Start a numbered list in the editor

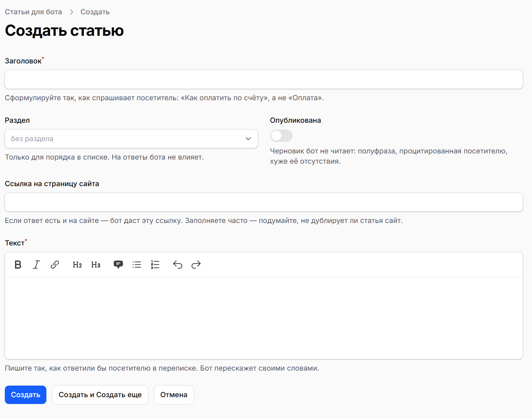tap(155, 265)
